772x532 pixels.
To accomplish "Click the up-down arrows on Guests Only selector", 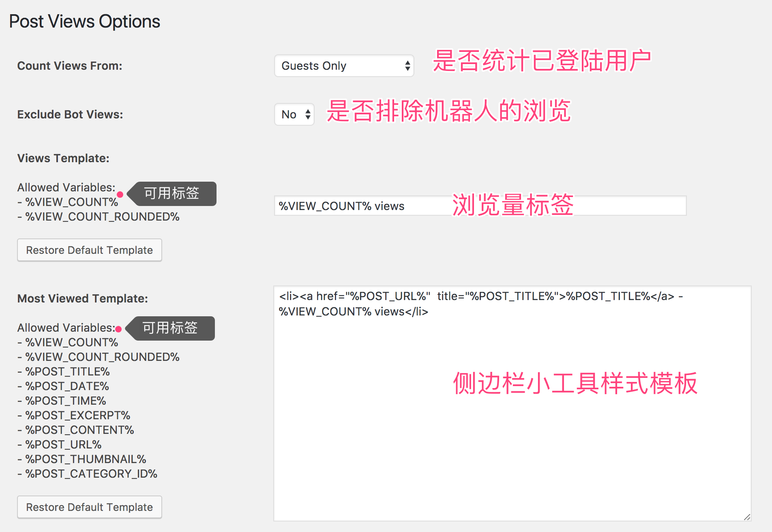I will click(407, 65).
